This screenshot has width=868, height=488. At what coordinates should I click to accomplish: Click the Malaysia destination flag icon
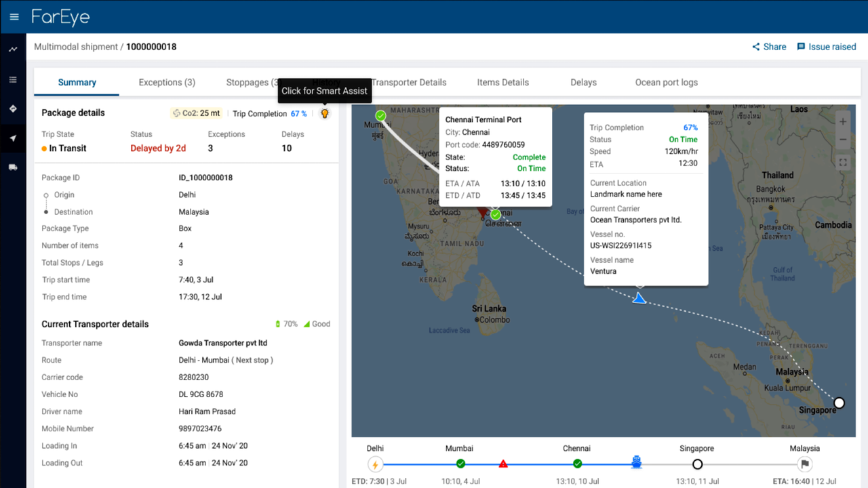pos(805,464)
